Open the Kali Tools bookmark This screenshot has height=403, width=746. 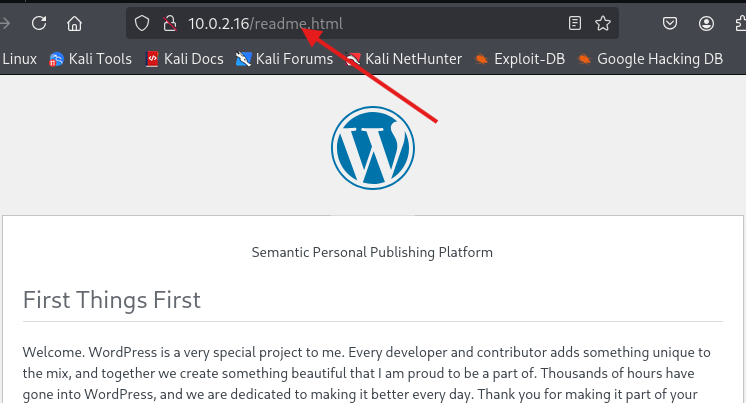(x=90, y=59)
